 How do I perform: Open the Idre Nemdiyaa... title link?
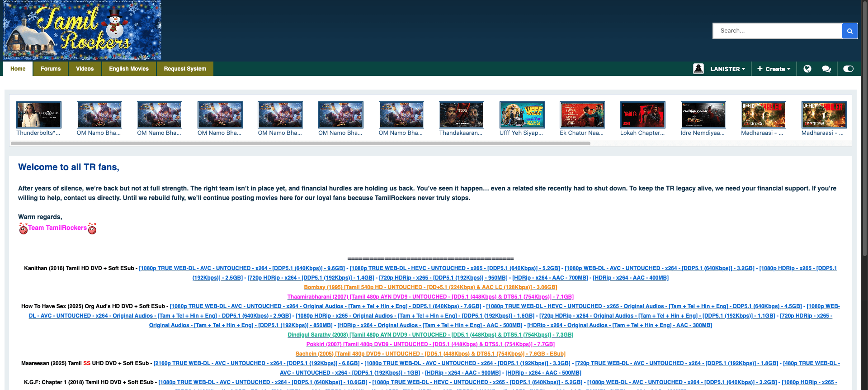click(x=703, y=133)
